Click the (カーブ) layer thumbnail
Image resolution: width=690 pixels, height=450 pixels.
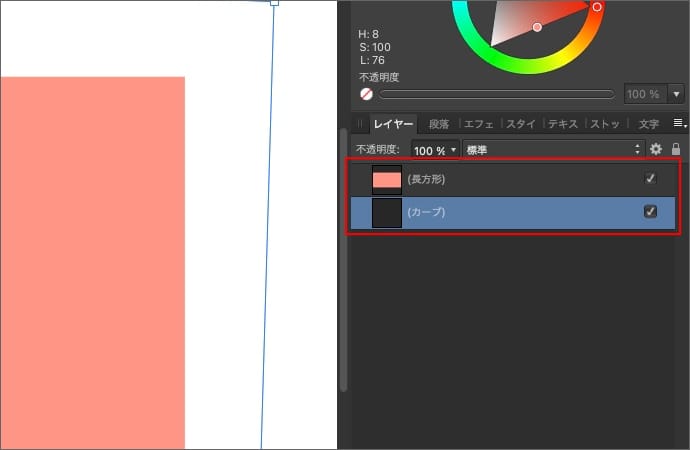tap(386, 212)
